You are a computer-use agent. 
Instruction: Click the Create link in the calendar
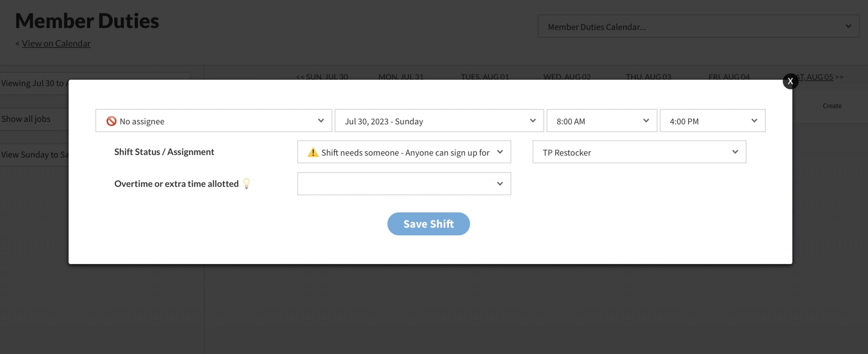[x=832, y=106]
